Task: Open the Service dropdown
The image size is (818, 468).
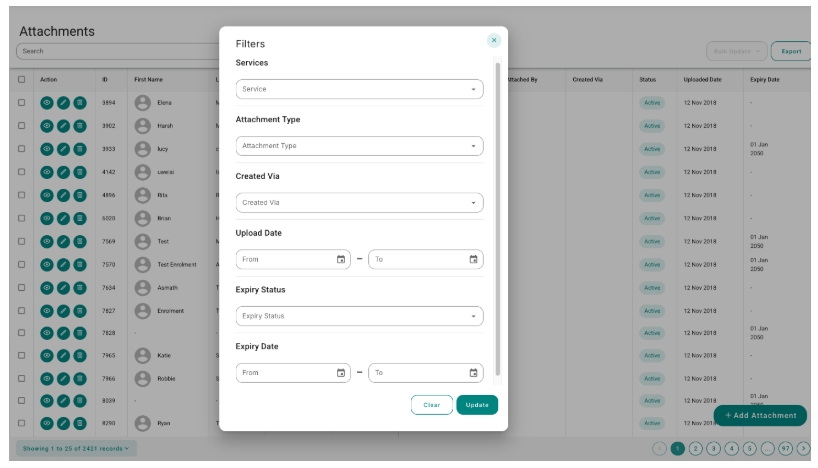Action: (359, 89)
